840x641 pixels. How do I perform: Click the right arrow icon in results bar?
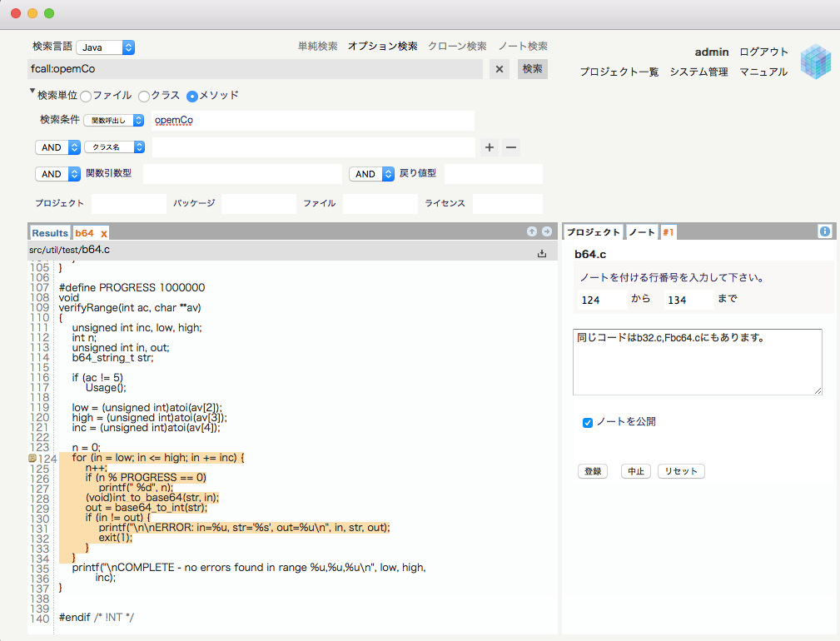[x=547, y=231]
